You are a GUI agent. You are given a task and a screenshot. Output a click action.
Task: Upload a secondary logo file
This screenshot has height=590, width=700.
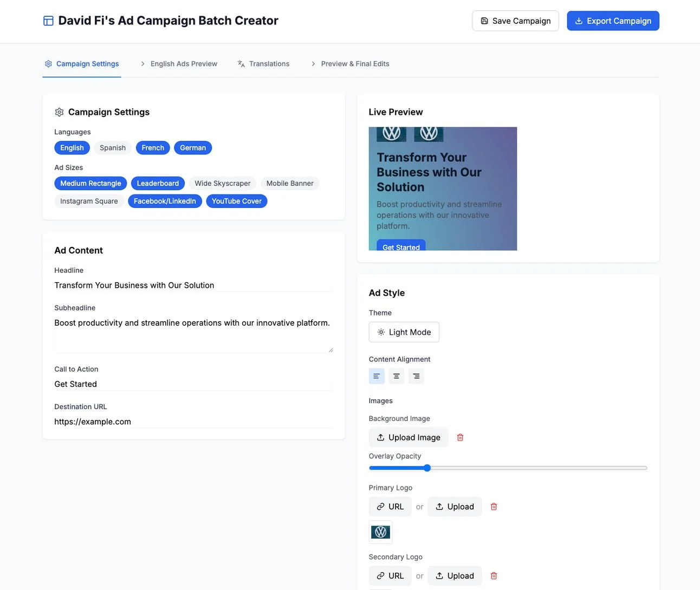455,576
